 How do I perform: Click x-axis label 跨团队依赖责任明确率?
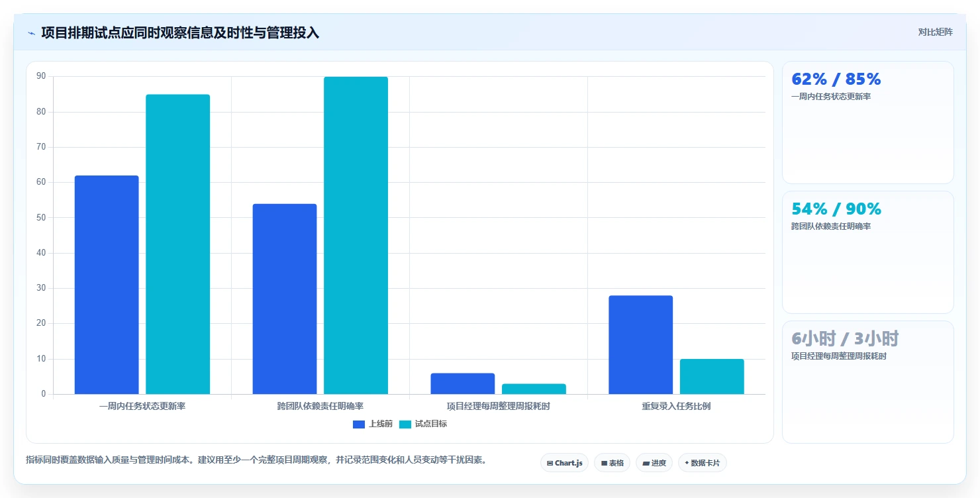(320, 406)
